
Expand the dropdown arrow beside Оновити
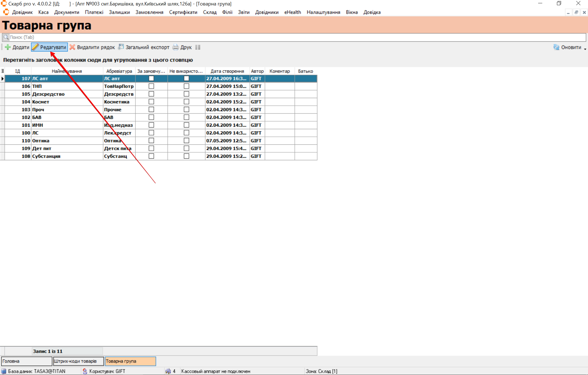click(585, 49)
